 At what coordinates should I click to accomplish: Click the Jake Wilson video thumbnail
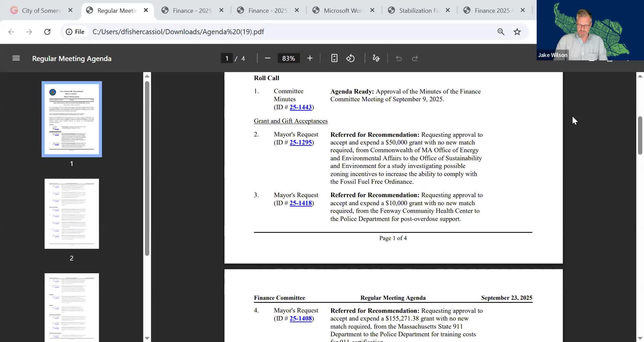(590, 30)
